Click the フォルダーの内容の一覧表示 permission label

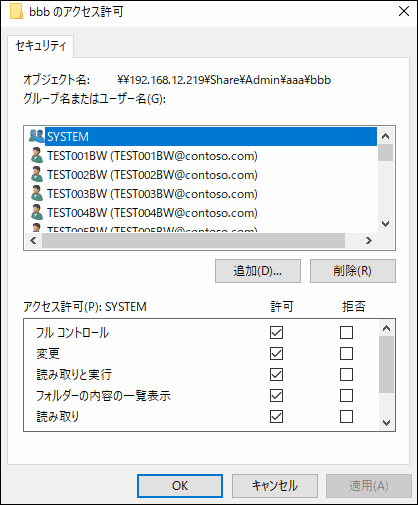tap(103, 396)
